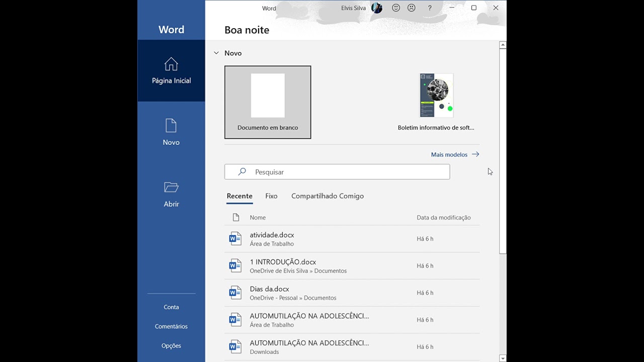Click the Word icon beside atividade.docx

235,239
